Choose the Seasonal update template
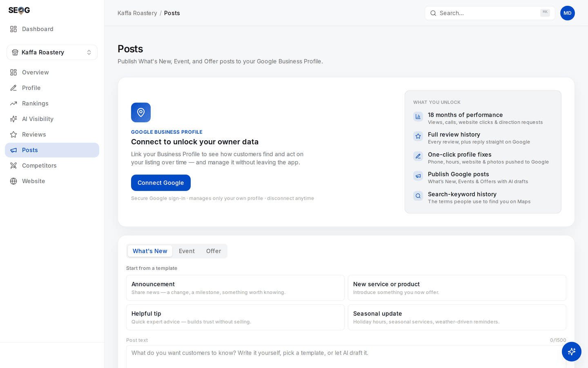 (x=457, y=317)
